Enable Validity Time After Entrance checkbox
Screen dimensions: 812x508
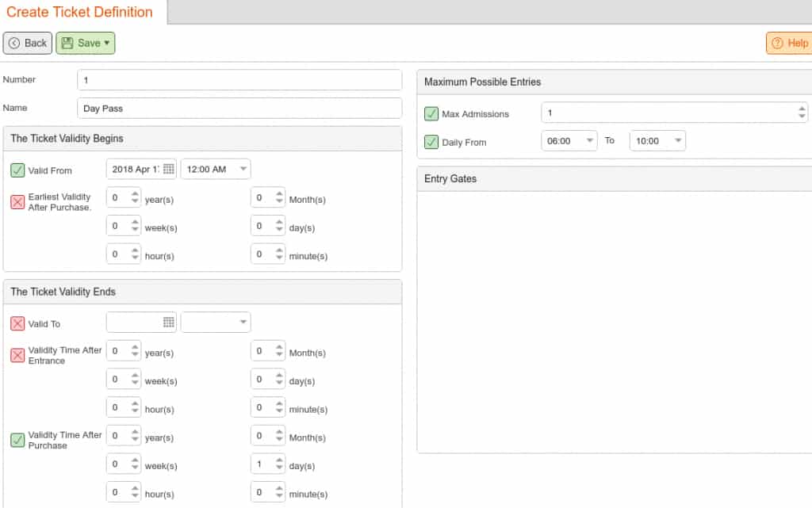[17, 355]
